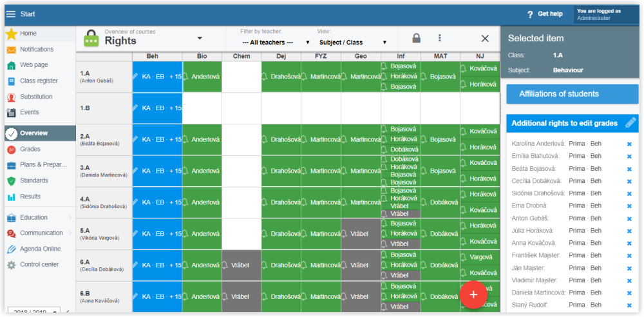Open the three-dot more options menu
644x317 pixels.
pos(440,38)
